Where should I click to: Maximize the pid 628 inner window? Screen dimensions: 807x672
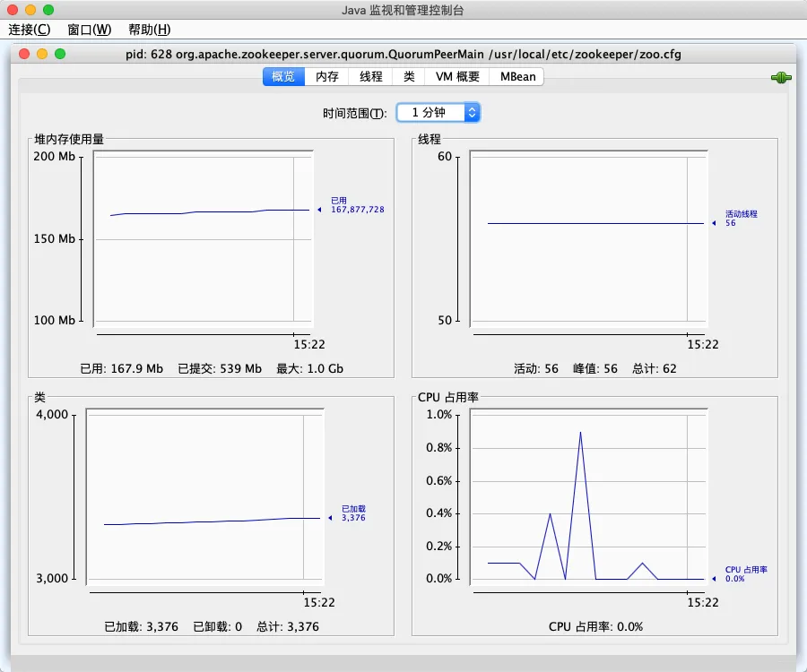point(60,54)
